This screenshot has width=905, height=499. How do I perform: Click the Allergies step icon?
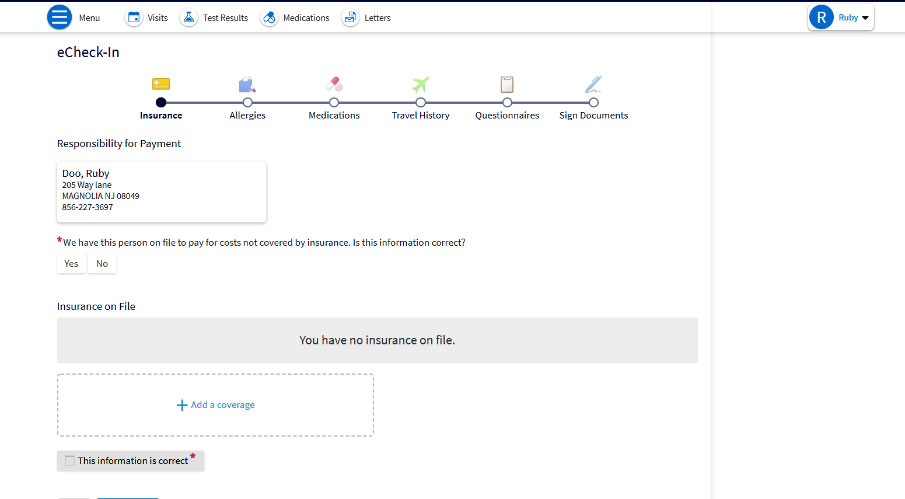pyautogui.click(x=247, y=85)
